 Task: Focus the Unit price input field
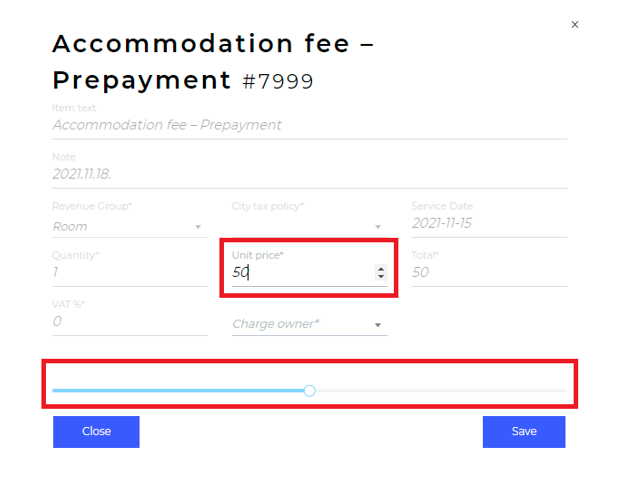coord(300,272)
